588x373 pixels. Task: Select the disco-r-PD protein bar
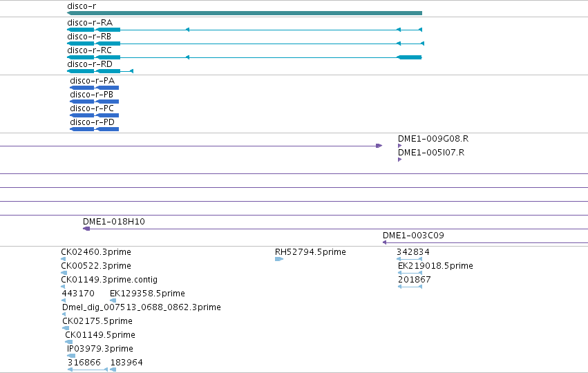pyautogui.click(x=94, y=129)
